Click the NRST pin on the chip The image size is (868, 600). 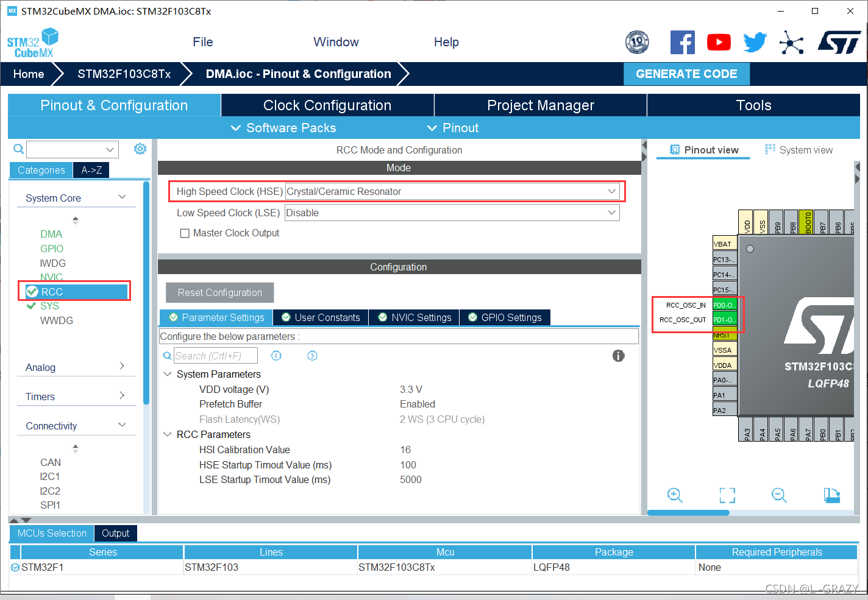tap(725, 334)
